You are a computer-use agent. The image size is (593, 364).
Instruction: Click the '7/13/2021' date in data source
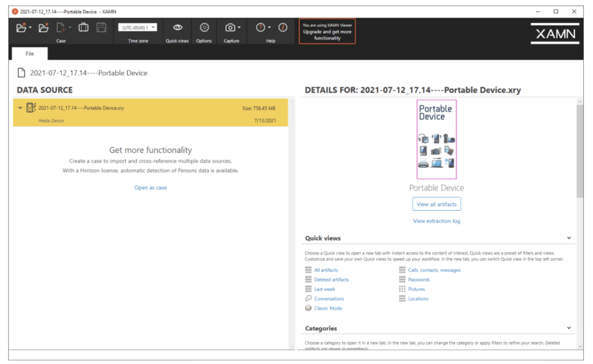click(265, 120)
